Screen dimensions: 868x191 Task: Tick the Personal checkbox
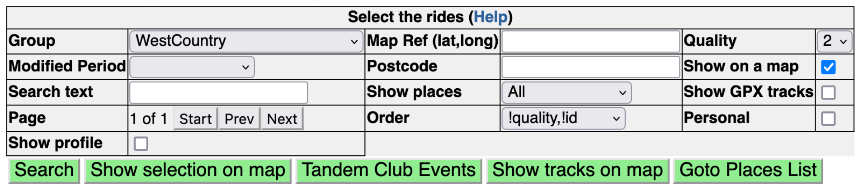(x=828, y=119)
